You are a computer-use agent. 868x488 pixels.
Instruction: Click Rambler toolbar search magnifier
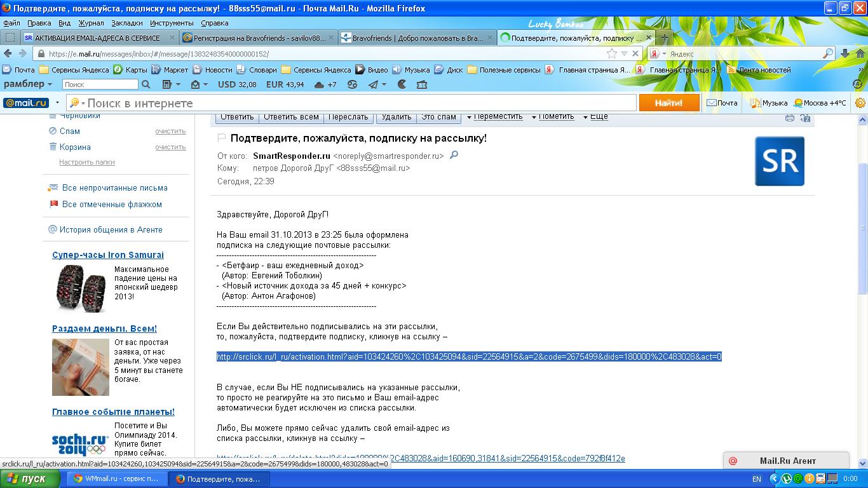click(146, 85)
